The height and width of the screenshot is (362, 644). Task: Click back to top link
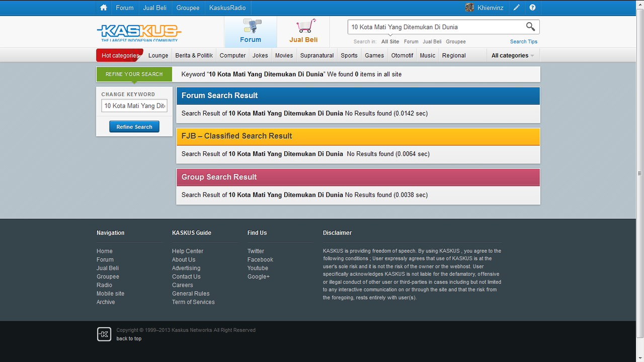(129, 339)
